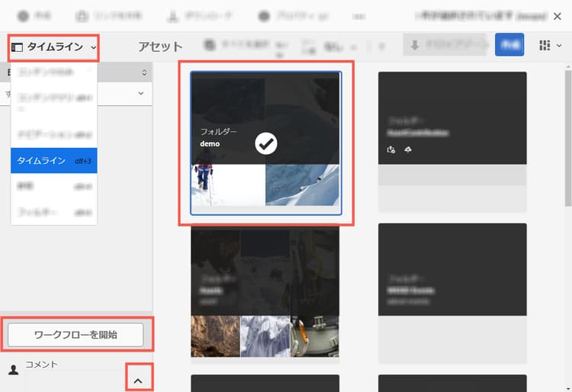Screen dimensions: 572x392
Task: Click the gray down-arrow button beside blue button
Action: point(445,45)
